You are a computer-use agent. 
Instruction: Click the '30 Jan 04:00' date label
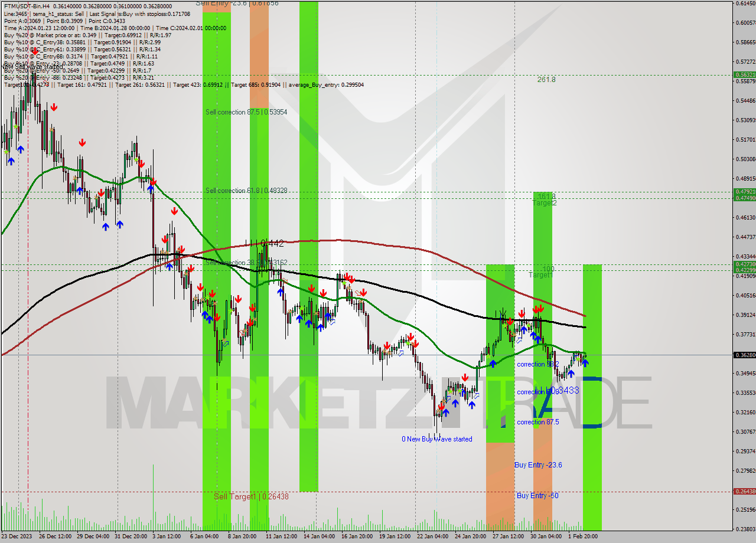click(x=546, y=537)
